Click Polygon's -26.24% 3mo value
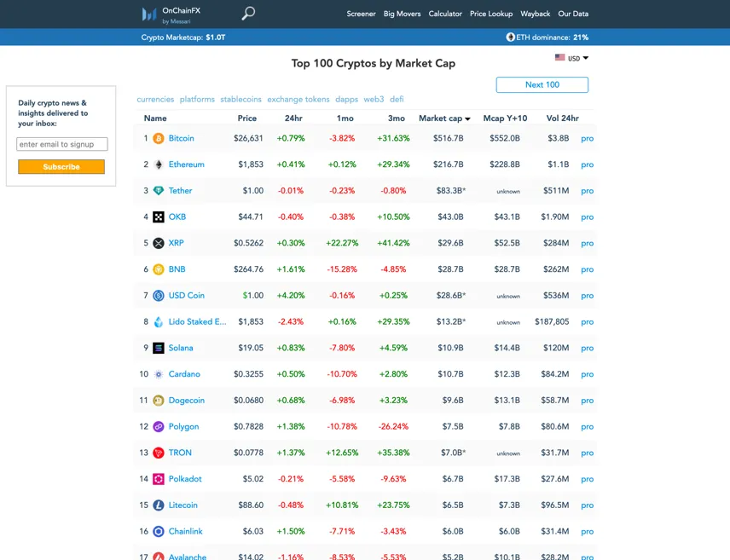 coord(393,426)
